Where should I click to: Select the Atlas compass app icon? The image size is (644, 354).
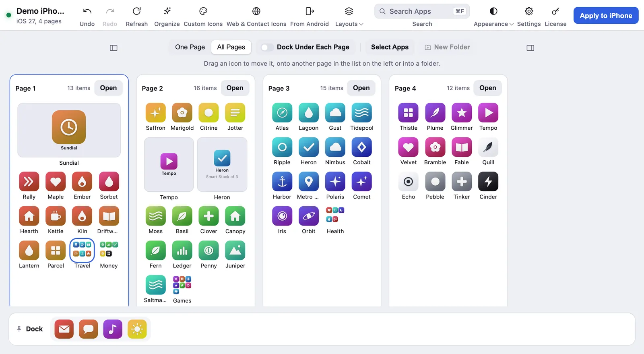[282, 113]
